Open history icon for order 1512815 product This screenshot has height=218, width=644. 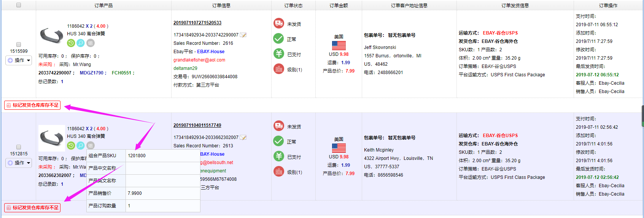[x=71, y=145]
